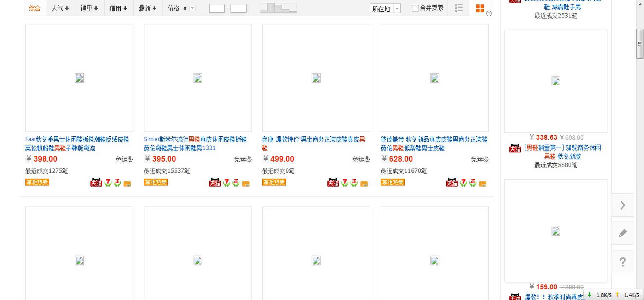The image size is (644, 300).
Task: Sort results by 人气
Action: point(60,8)
